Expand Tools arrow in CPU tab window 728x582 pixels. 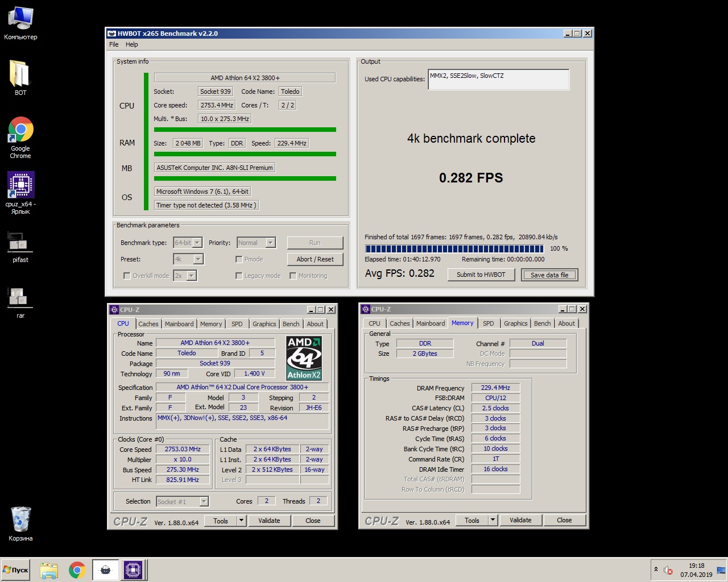241,521
